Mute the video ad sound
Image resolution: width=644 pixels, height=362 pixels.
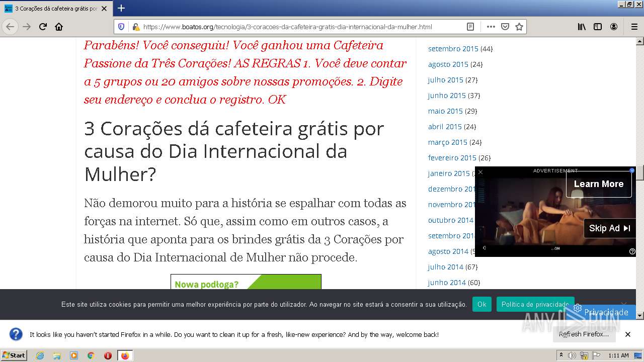coord(485,248)
